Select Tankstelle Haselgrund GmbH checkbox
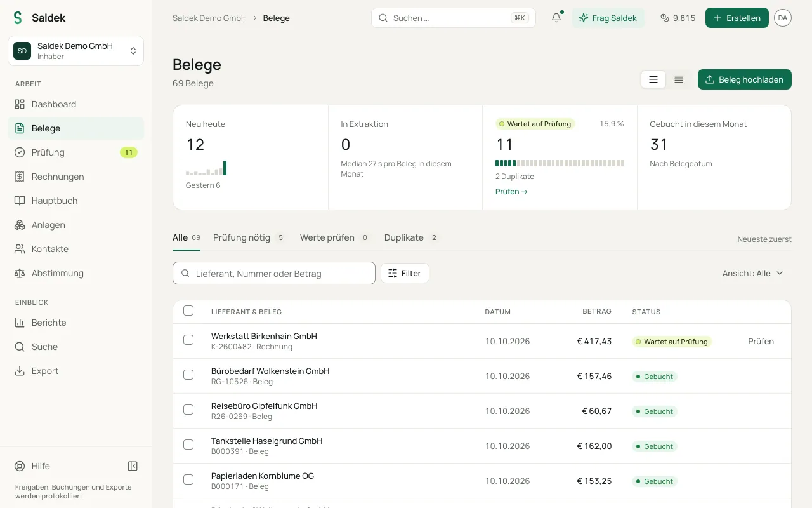Viewport: 812px width, 508px height. (x=188, y=444)
